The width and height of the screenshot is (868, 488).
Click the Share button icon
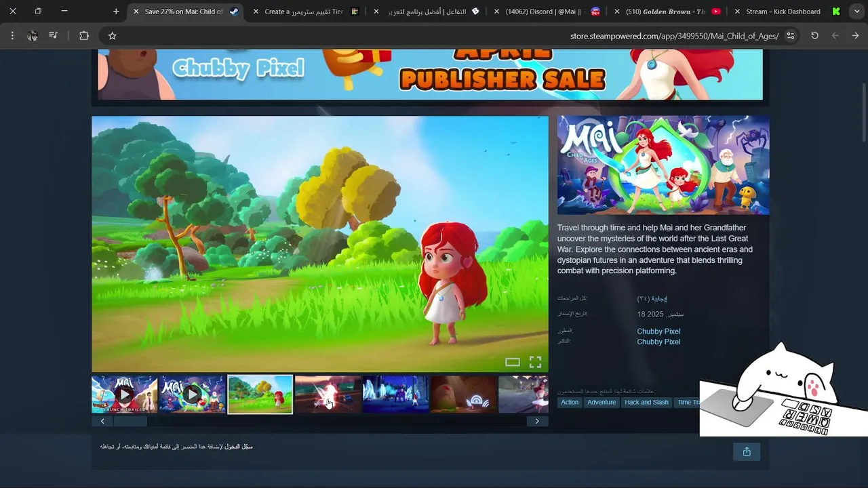click(747, 451)
